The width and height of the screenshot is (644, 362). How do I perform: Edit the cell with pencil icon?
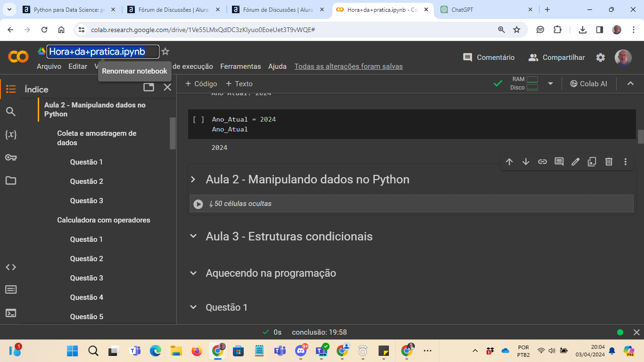pyautogui.click(x=575, y=162)
